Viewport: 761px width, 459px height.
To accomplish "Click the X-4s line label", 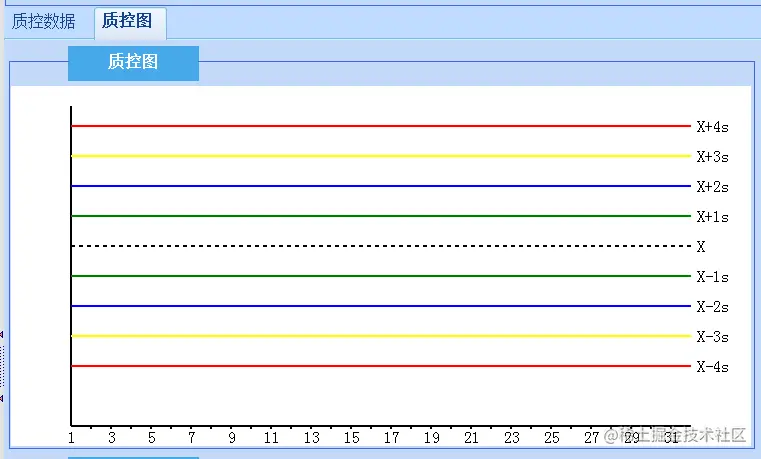I will (x=712, y=367).
